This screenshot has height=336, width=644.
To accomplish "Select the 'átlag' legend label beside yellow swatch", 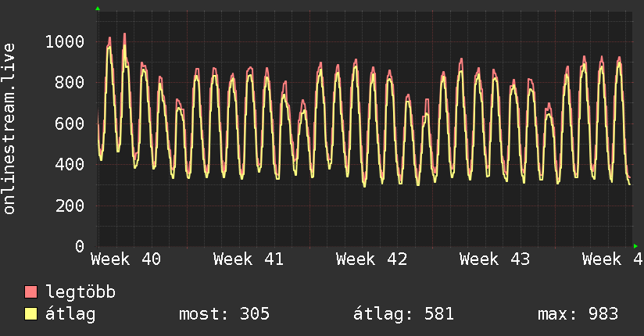I will pyautogui.click(x=70, y=314).
